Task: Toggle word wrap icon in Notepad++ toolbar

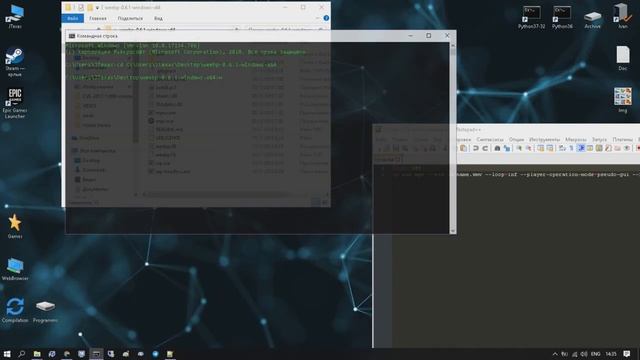Action: coord(562,148)
